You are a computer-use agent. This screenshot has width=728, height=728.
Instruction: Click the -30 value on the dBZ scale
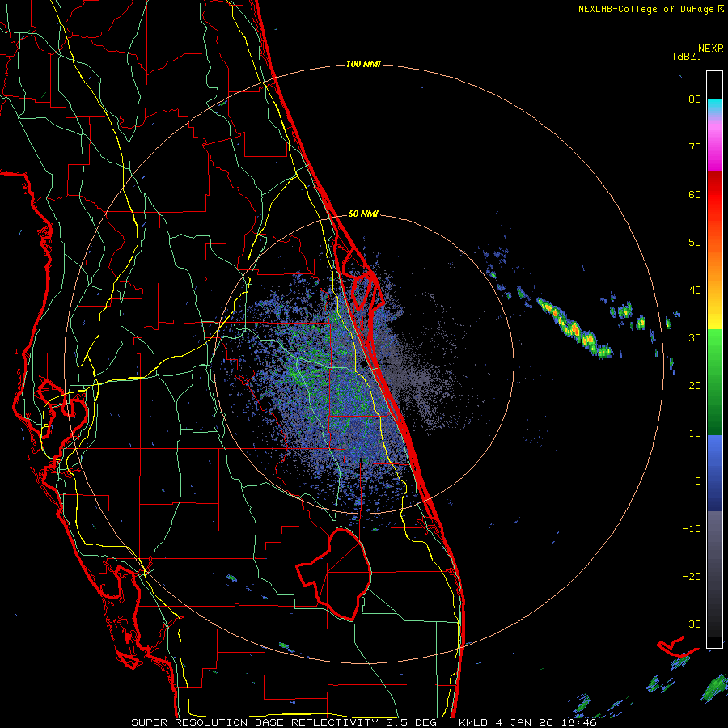click(x=692, y=624)
